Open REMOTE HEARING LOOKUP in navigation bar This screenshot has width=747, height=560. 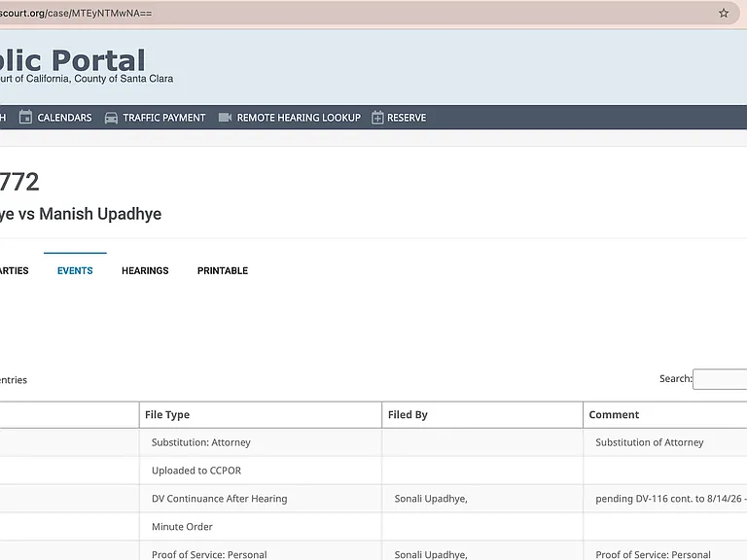pos(299,118)
